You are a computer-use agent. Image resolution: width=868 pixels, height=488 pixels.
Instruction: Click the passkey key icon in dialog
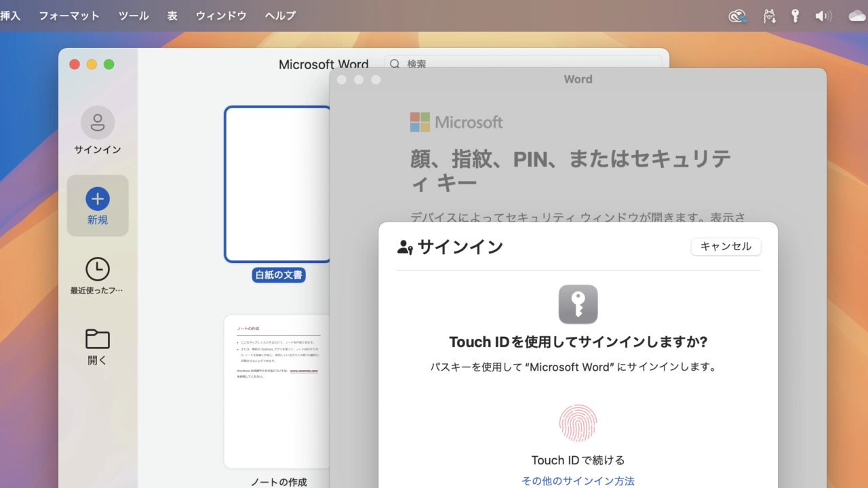click(578, 304)
